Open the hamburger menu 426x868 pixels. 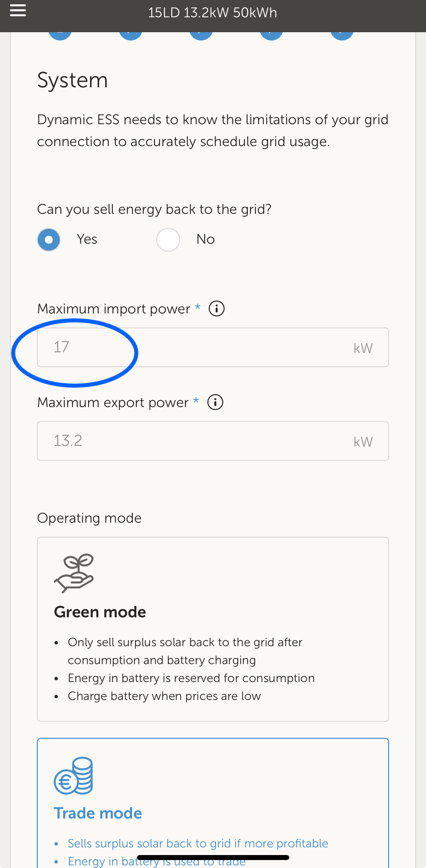tap(18, 10)
